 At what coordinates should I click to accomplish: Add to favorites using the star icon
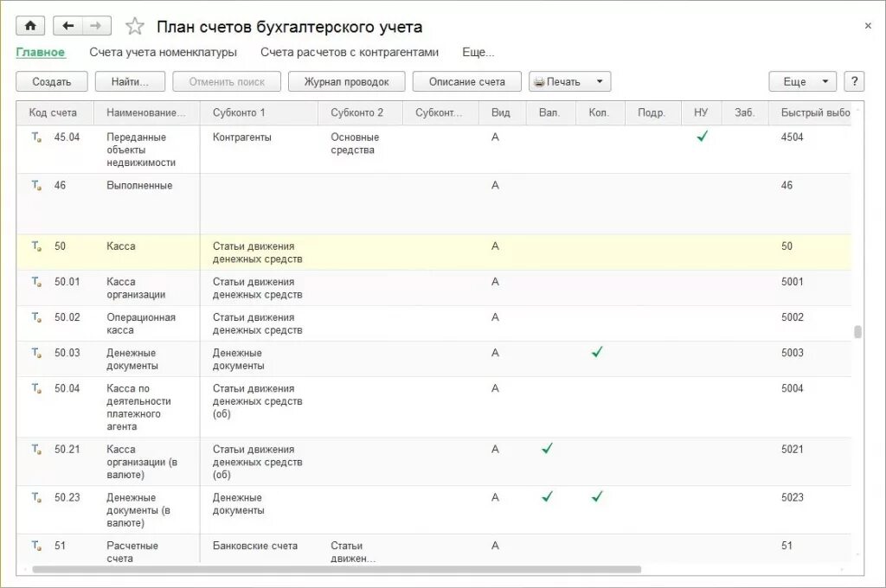[x=134, y=26]
